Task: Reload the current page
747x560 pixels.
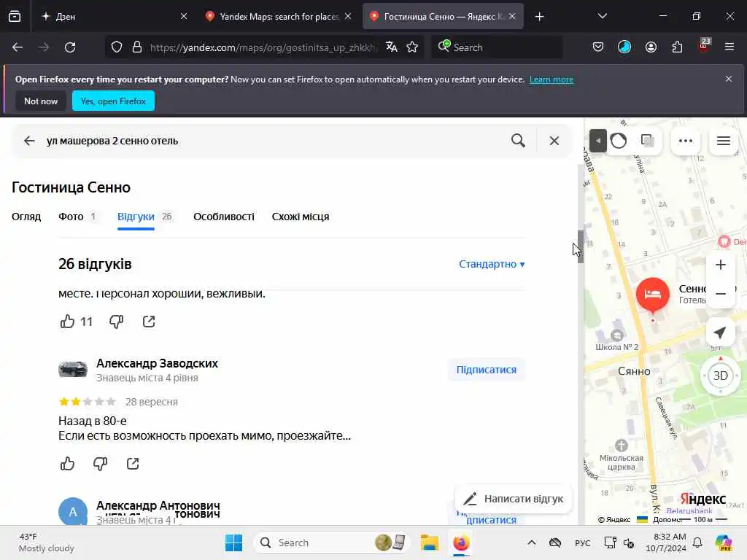Action: (70, 47)
